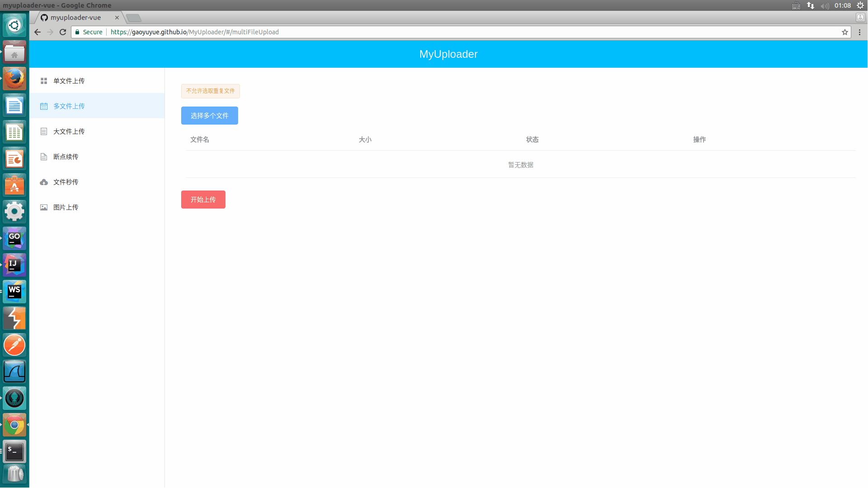This screenshot has width=868, height=488.
Task: Go back using browser back arrow
Action: point(38,32)
